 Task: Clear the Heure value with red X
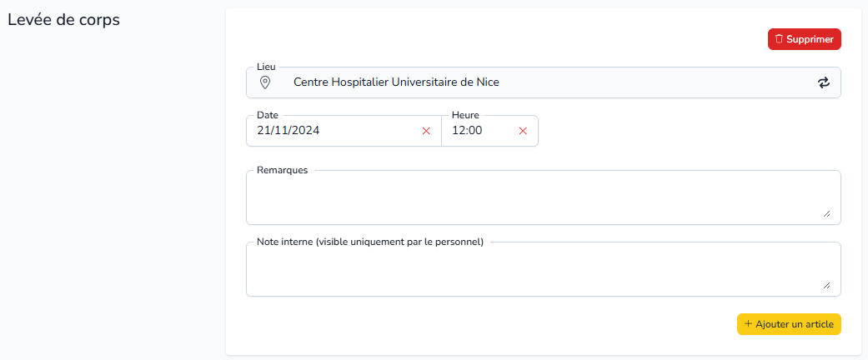pos(523,131)
